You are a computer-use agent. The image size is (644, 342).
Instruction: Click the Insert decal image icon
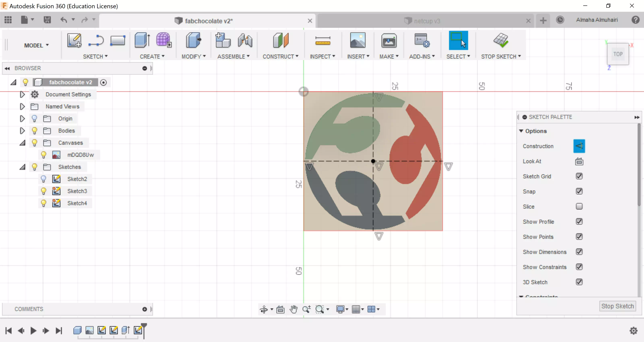click(358, 40)
